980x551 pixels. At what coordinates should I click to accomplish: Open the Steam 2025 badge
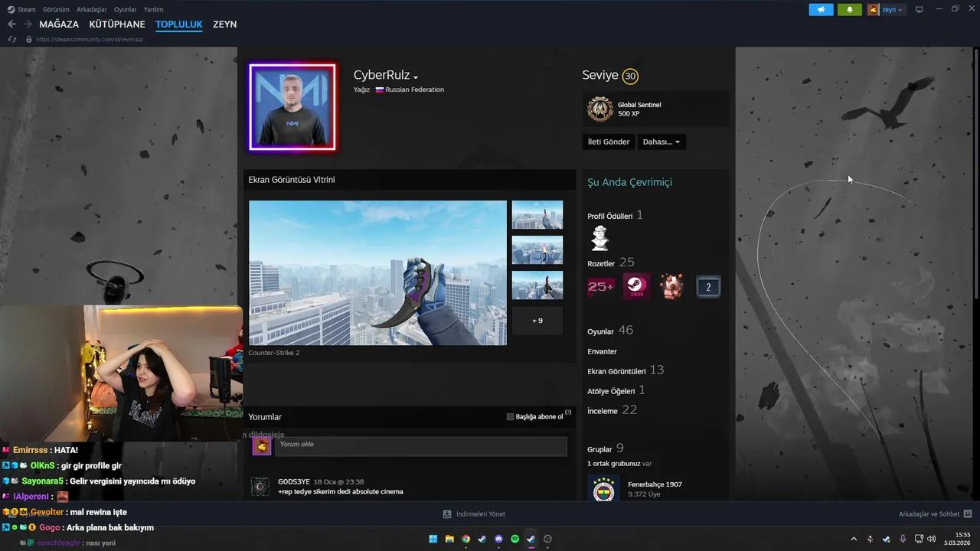point(636,286)
